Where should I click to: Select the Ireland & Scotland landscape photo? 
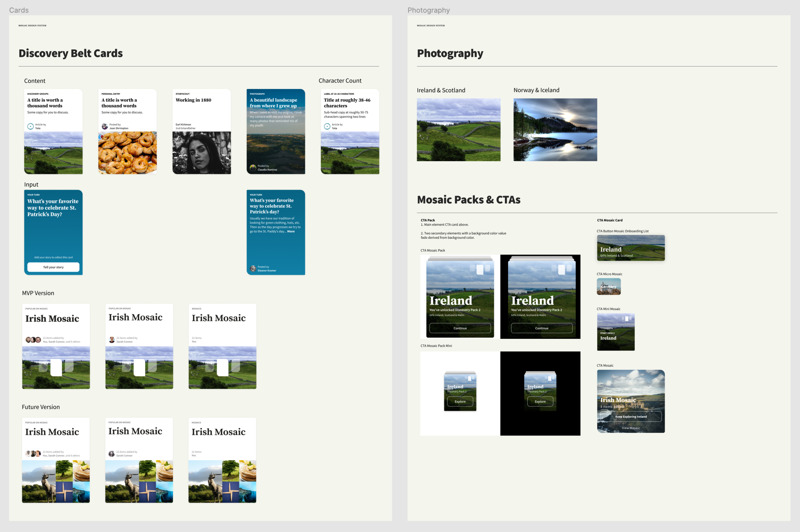459,129
